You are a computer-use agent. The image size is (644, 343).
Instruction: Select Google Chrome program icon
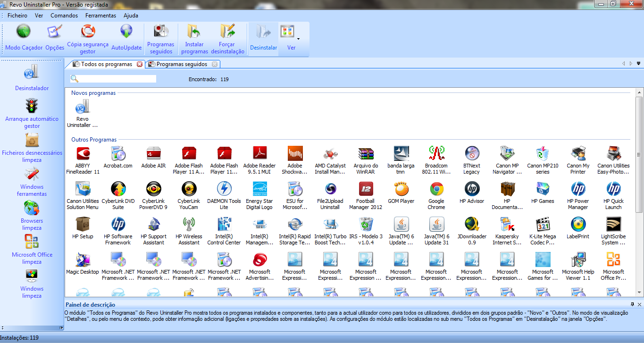[436, 196]
